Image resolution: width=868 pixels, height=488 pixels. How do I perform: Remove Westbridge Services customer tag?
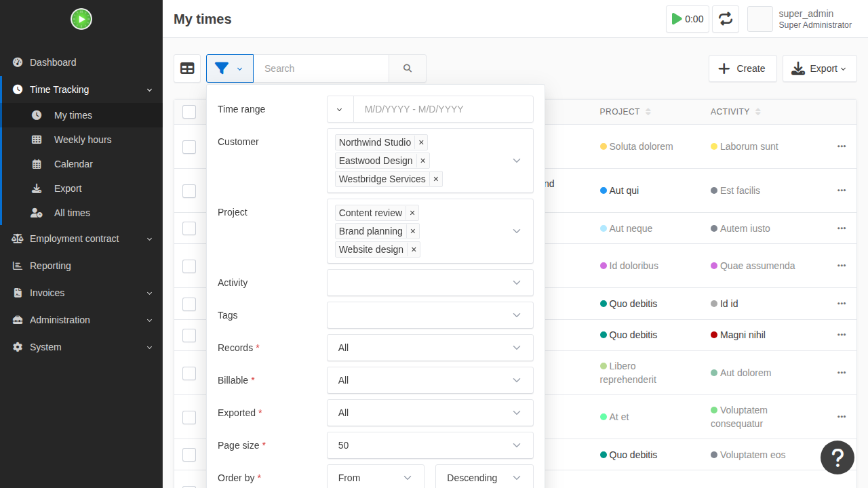(x=436, y=179)
